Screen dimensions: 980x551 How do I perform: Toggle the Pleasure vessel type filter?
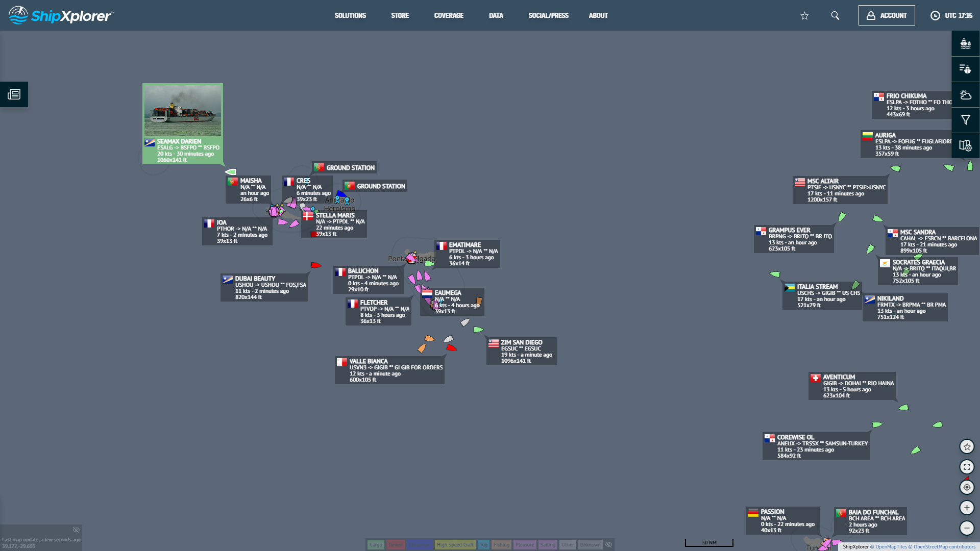pyautogui.click(x=525, y=545)
